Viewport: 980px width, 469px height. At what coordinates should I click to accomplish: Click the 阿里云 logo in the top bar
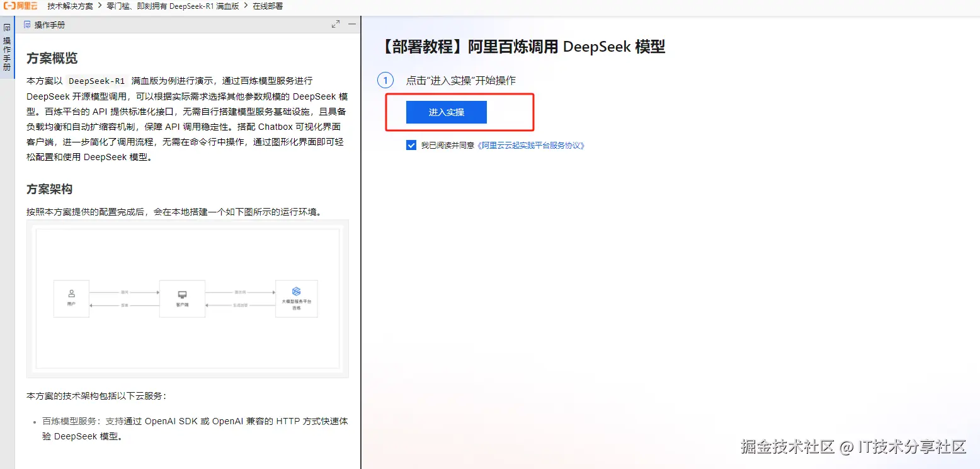[20, 6]
